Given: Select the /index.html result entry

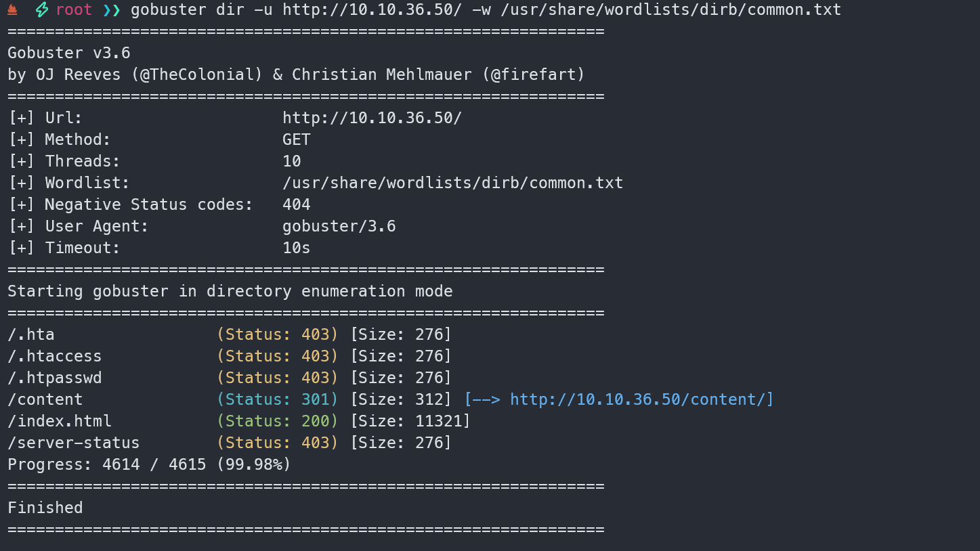Looking at the screenshot, I should click(x=60, y=421).
